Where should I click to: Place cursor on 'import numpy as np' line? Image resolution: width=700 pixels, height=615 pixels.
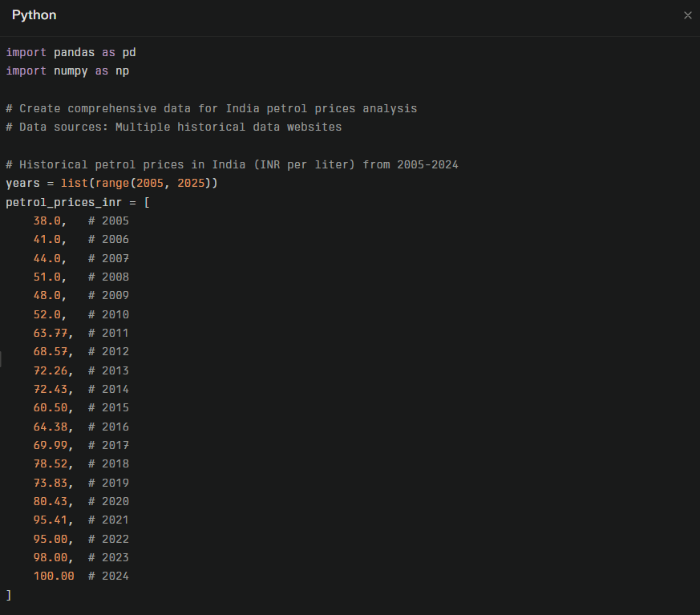pyautogui.click(x=67, y=71)
